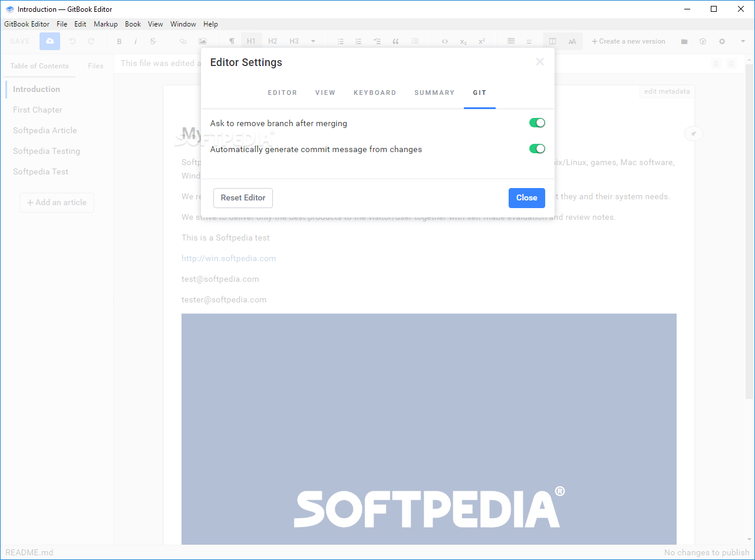Select the Table of Contents sidebar tab
This screenshot has width=755, height=560.
click(x=39, y=66)
